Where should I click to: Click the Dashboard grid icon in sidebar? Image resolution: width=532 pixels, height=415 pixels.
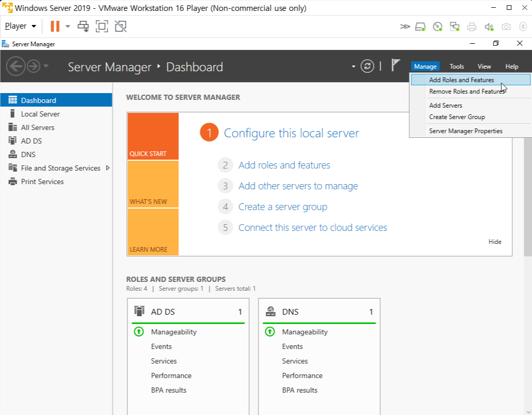12,100
